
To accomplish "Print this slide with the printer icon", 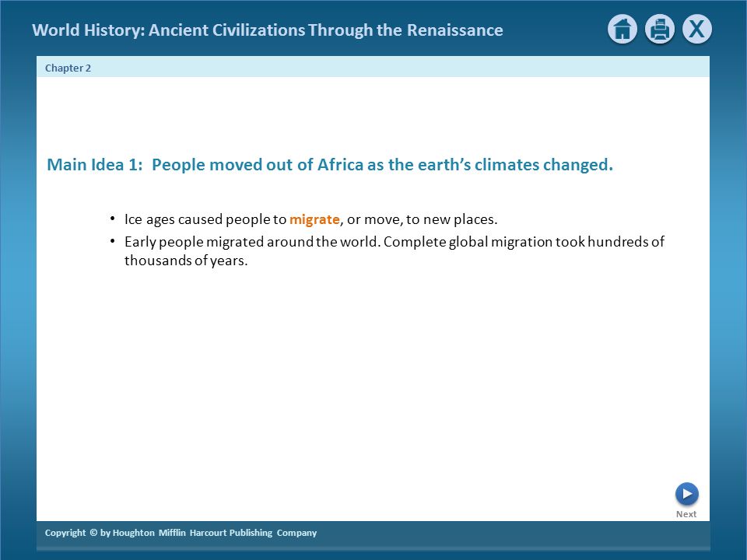I will 660,30.
